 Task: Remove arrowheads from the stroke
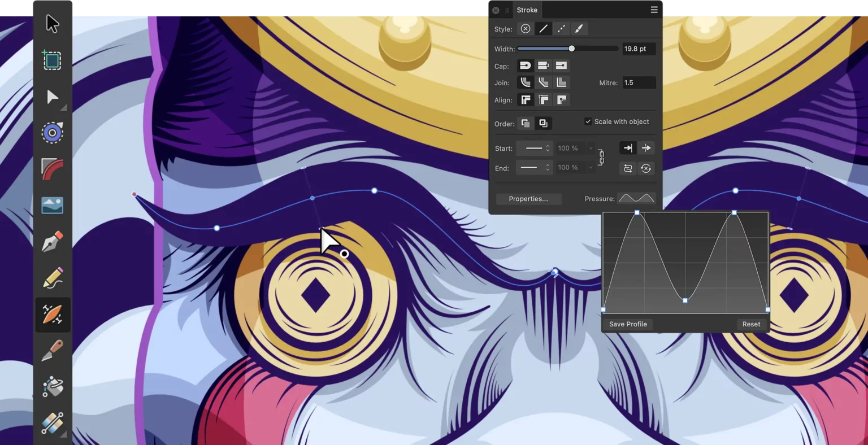(646, 168)
